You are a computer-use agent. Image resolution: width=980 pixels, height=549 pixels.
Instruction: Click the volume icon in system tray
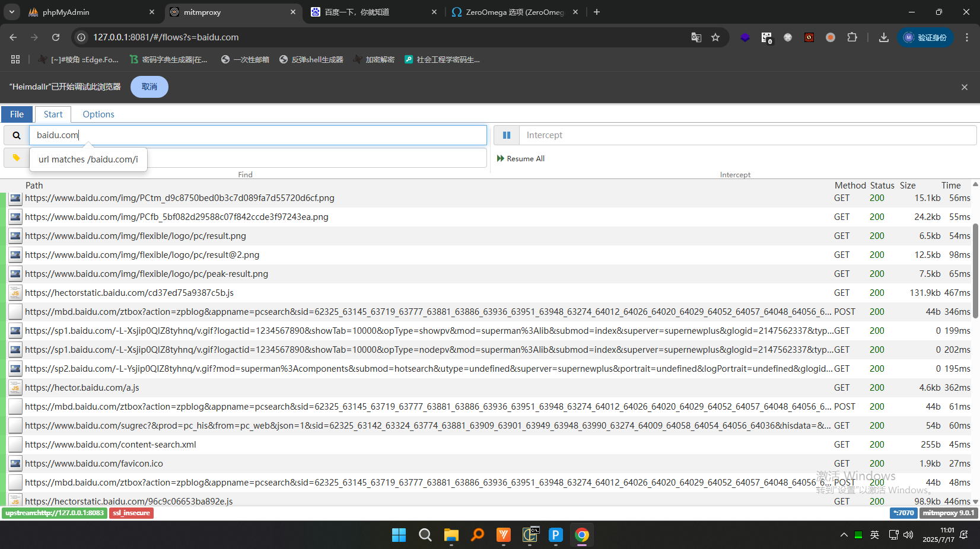pos(908,535)
